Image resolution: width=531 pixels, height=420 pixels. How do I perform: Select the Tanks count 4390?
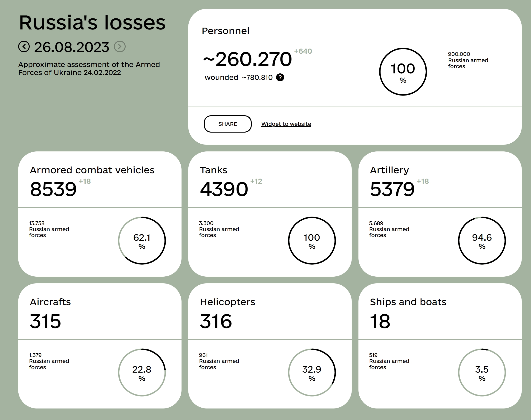click(224, 189)
